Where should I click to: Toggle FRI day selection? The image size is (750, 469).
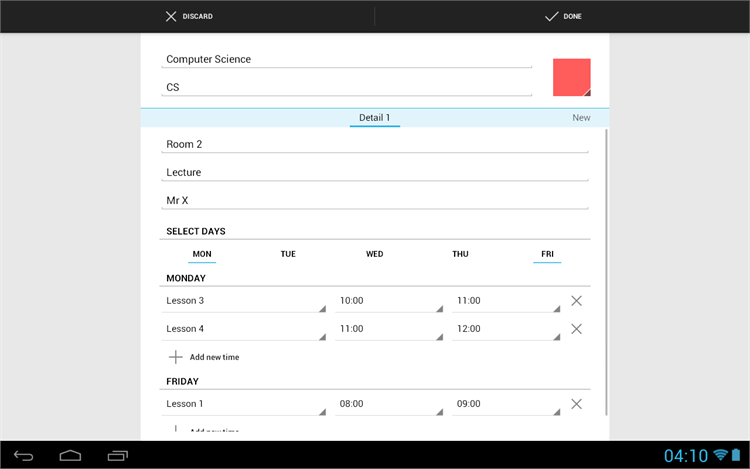click(547, 254)
